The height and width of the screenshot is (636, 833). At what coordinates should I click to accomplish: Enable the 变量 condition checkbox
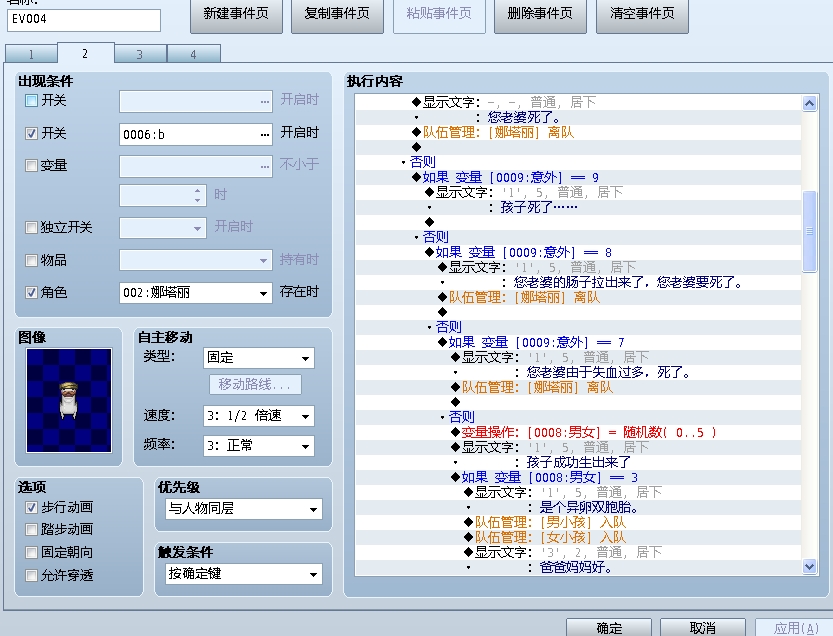(x=31, y=165)
